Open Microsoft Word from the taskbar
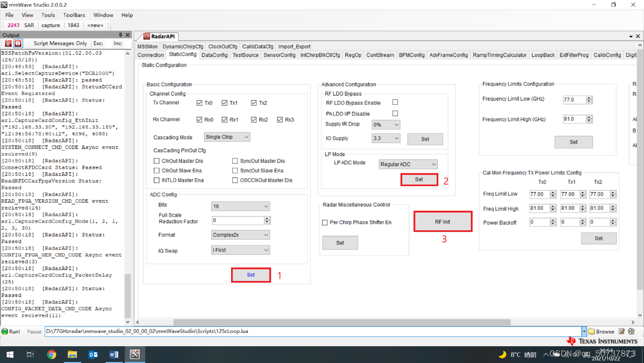The image size is (644, 363). coord(114,354)
